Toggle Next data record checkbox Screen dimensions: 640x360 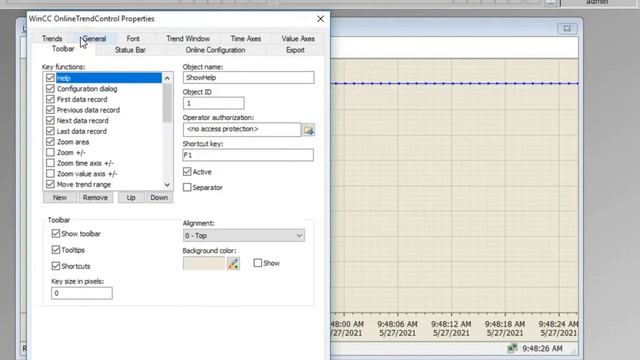[x=50, y=120]
